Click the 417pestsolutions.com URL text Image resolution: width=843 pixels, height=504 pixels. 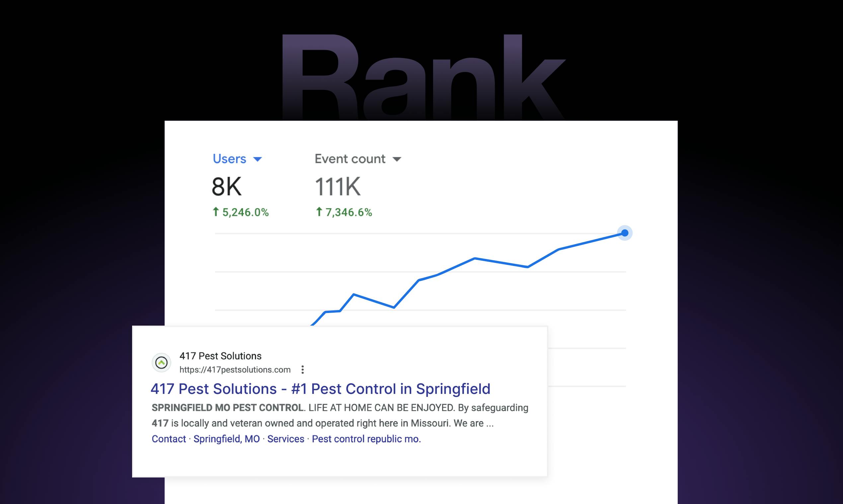point(235,369)
